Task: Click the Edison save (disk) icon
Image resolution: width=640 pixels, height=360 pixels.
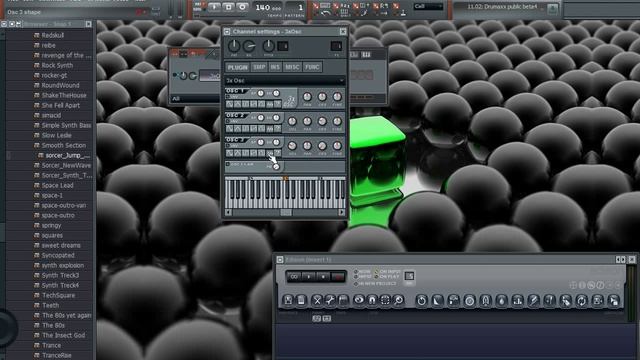Action: 288,301
